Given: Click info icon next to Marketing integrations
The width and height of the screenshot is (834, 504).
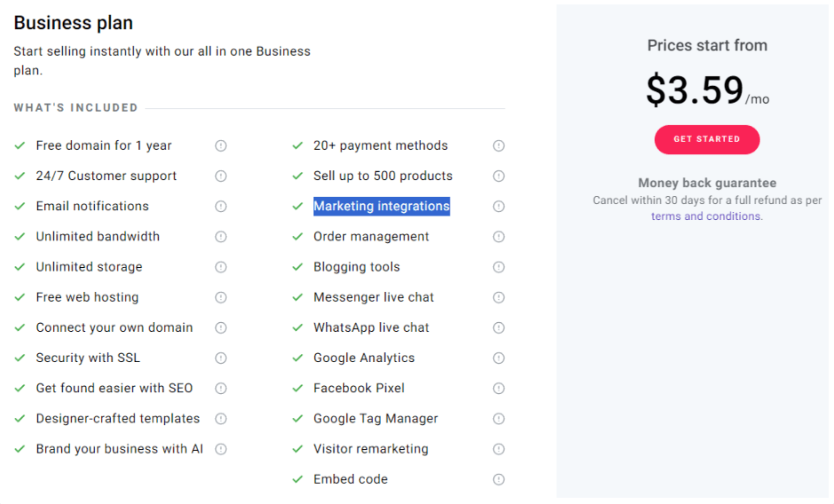Looking at the screenshot, I should point(498,206).
